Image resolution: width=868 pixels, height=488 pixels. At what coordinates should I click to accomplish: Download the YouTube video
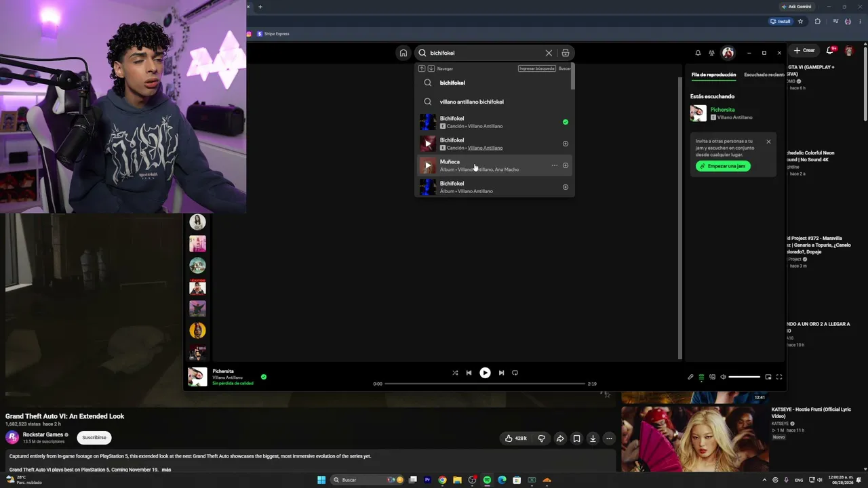coord(593,439)
